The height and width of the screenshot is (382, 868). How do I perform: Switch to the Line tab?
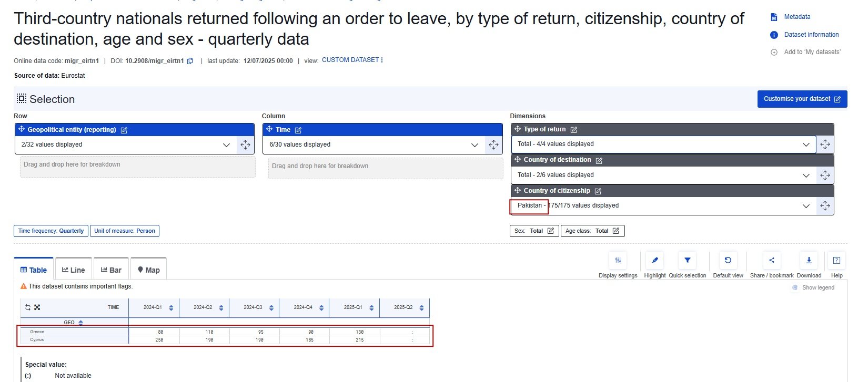[74, 270]
